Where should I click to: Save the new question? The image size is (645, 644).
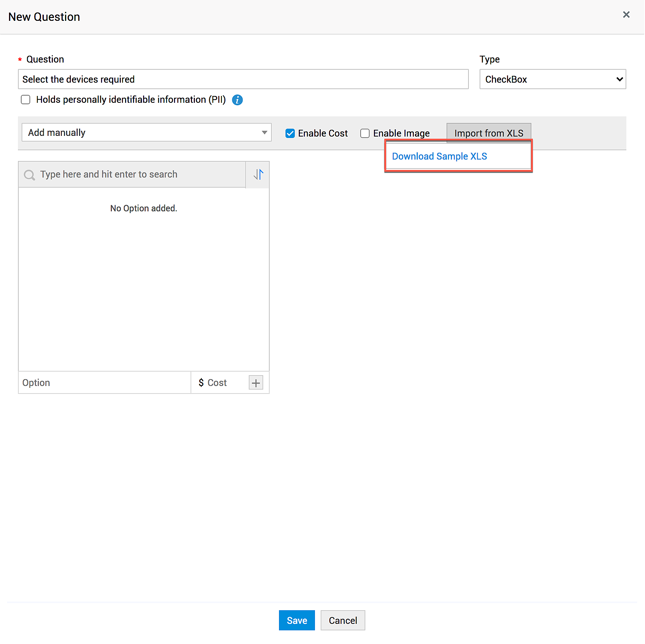coord(297,620)
